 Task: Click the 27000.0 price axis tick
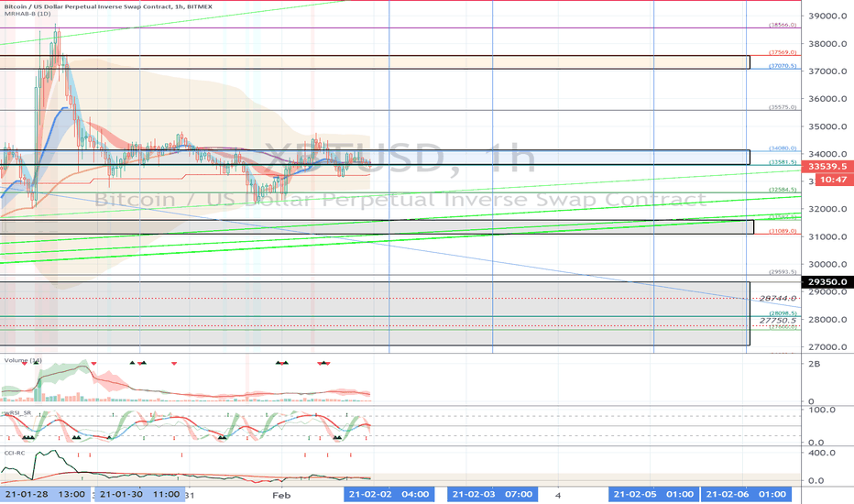click(827, 347)
